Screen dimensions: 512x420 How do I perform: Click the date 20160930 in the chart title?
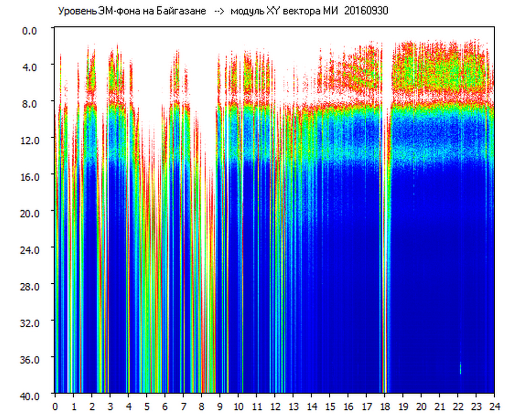click(366, 11)
